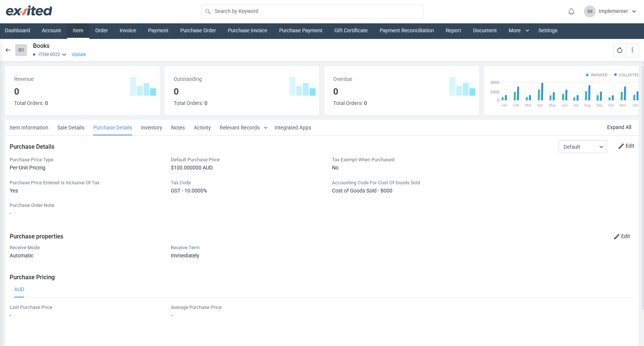Open the Gift Certificate menu
The height and width of the screenshot is (346, 644).
pyautogui.click(x=351, y=30)
